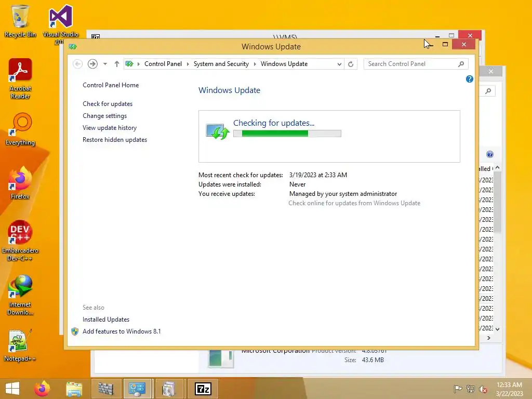Refresh the Windows Update page
The image size is (532, 399).
pyautogui.click(x=351, y=64)
